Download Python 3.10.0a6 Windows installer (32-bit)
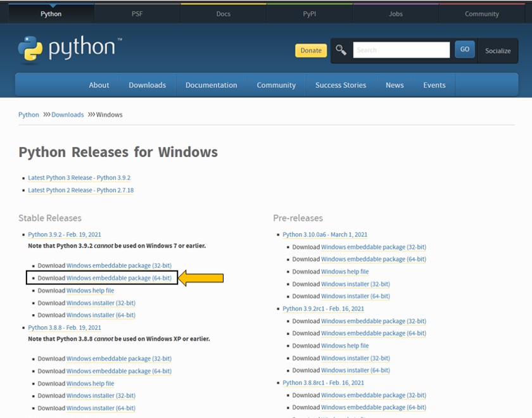The image size is (532, 418). pos(355,284)
